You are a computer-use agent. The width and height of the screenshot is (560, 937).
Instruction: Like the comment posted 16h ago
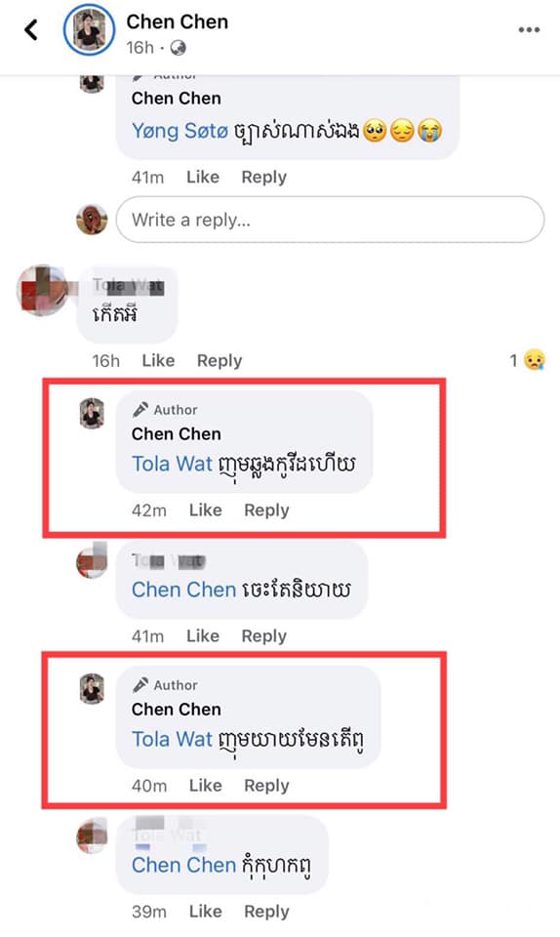[158, 360]
